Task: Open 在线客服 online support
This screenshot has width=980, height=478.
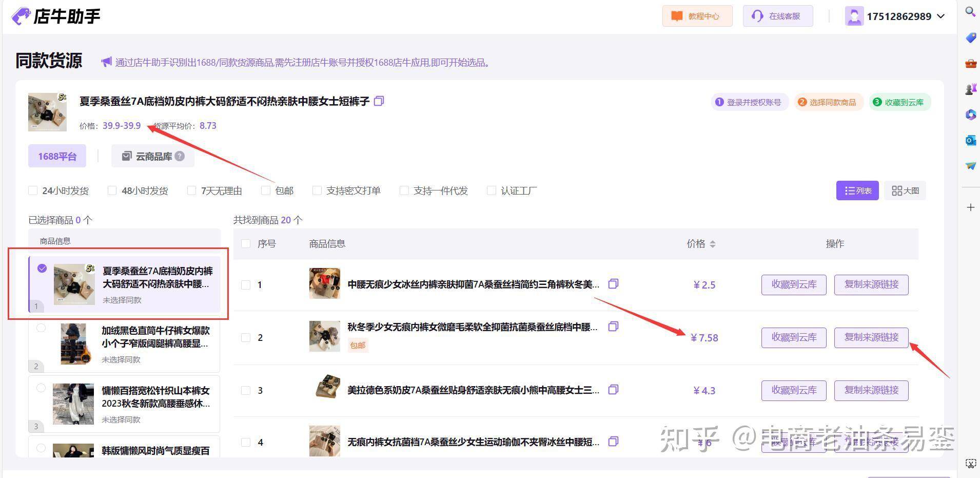Action: point(778,16)
